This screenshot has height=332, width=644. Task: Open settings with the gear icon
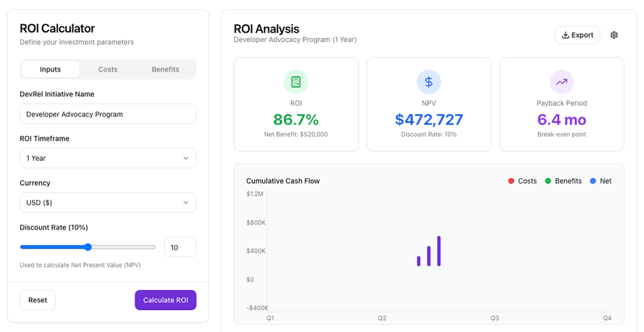tap(614, 35)
